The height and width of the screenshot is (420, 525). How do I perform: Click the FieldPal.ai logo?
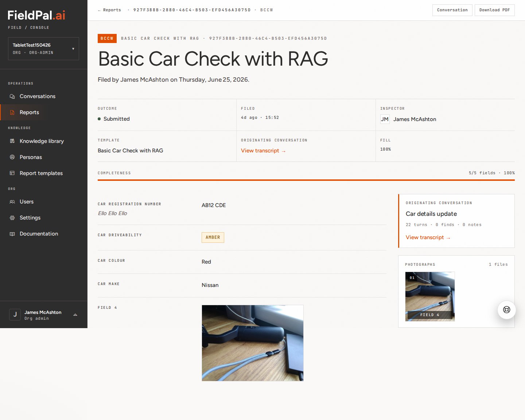coord(36,15)
